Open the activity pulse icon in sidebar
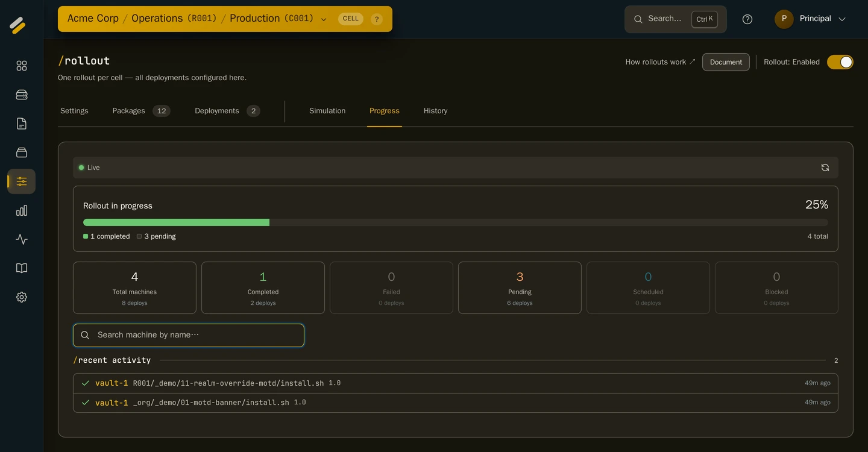868x452 pixels. point(22,239)
